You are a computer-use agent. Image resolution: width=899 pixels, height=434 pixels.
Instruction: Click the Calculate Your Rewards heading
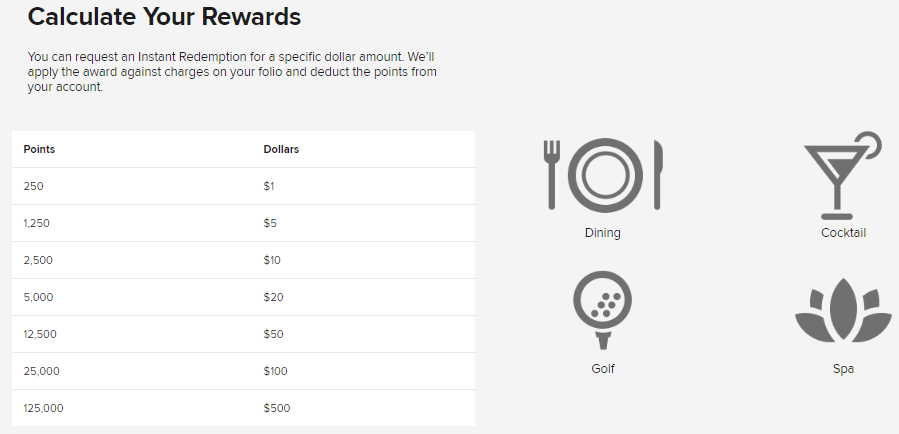coord(164,17)
